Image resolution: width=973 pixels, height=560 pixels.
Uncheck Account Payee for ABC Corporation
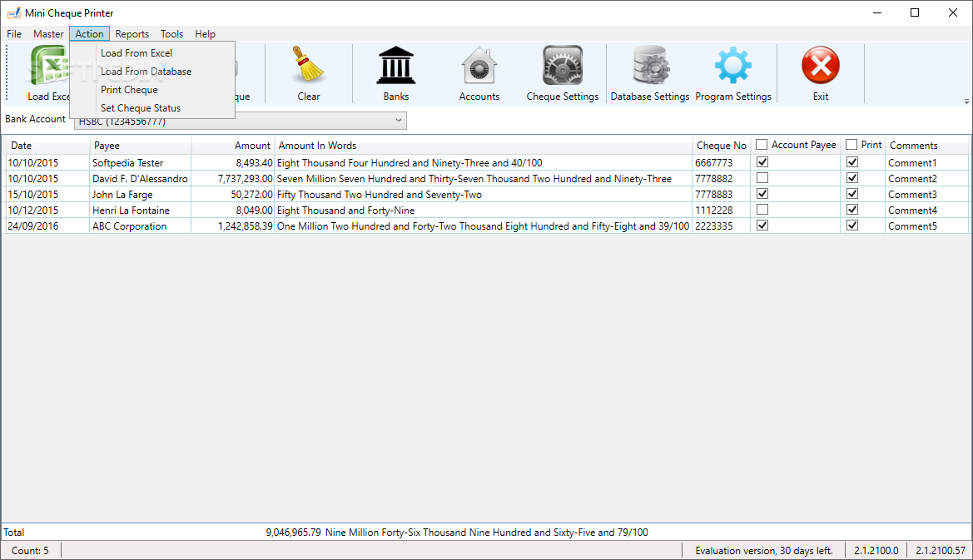click(762, 225)
